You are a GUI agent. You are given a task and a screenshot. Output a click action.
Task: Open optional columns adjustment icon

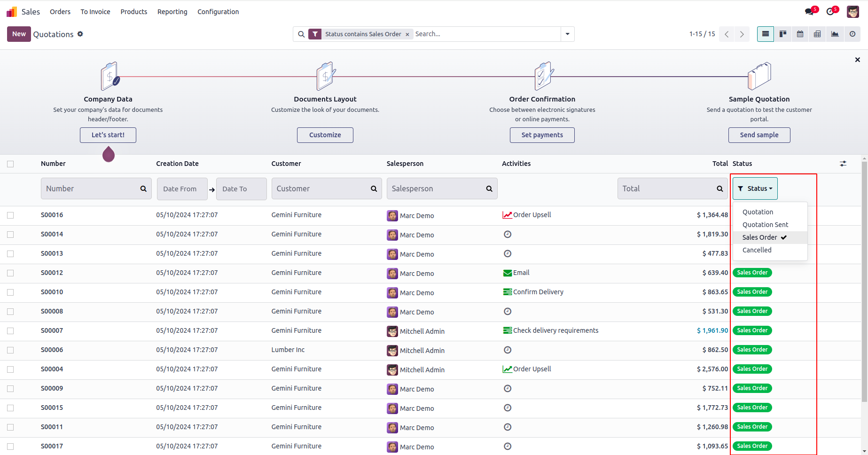tap(843, 164)
